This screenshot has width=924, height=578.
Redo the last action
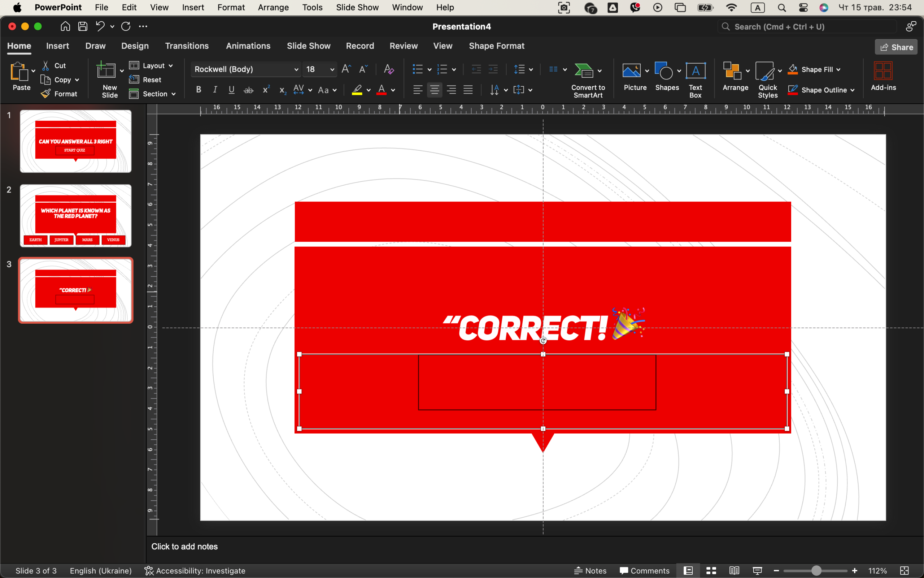click(x=126, y=26)
